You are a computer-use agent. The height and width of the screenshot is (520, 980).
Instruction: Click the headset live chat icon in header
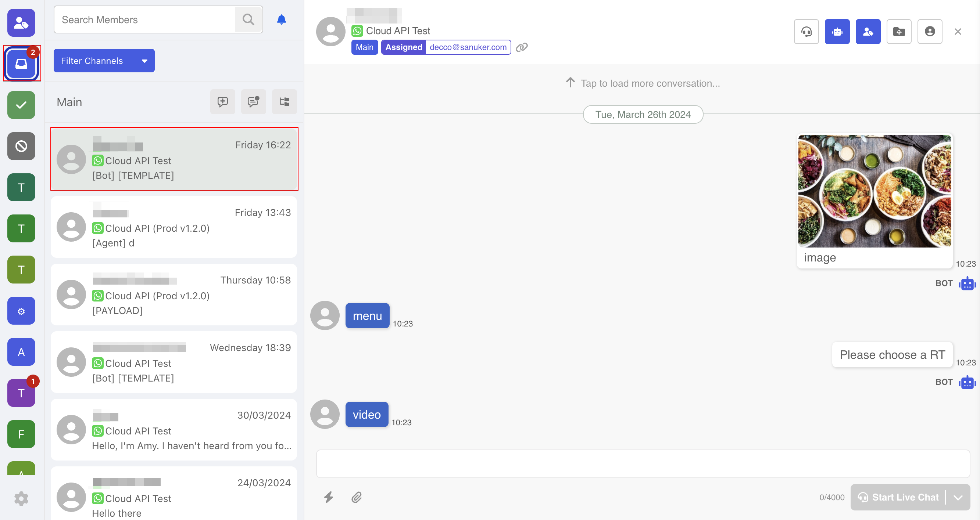pyautogui.click(x=806, y=32)
